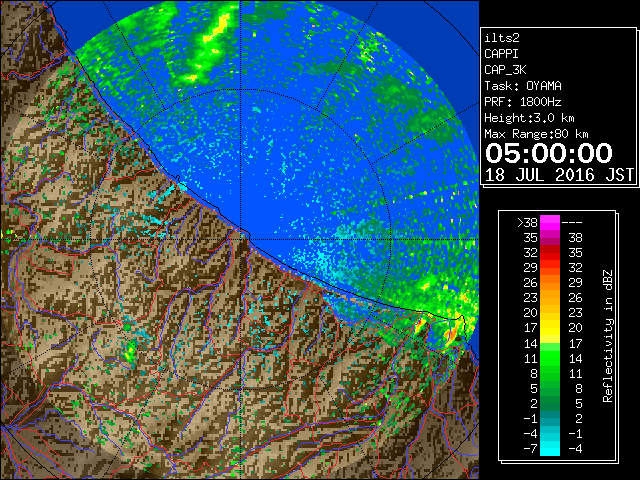Select the '18 JUL 2016 JST' date
Viewport: 640px width, 480px height.
(x=559, y=175)
